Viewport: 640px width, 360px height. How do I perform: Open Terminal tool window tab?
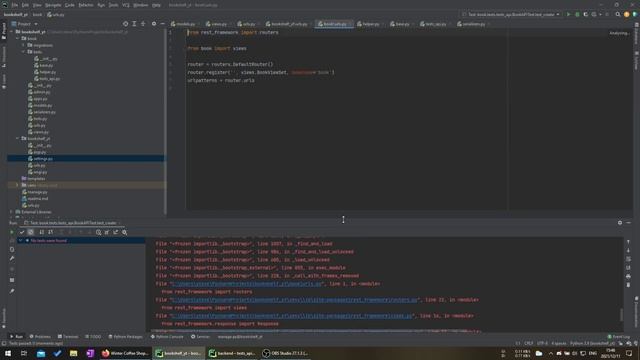(68, 336)
